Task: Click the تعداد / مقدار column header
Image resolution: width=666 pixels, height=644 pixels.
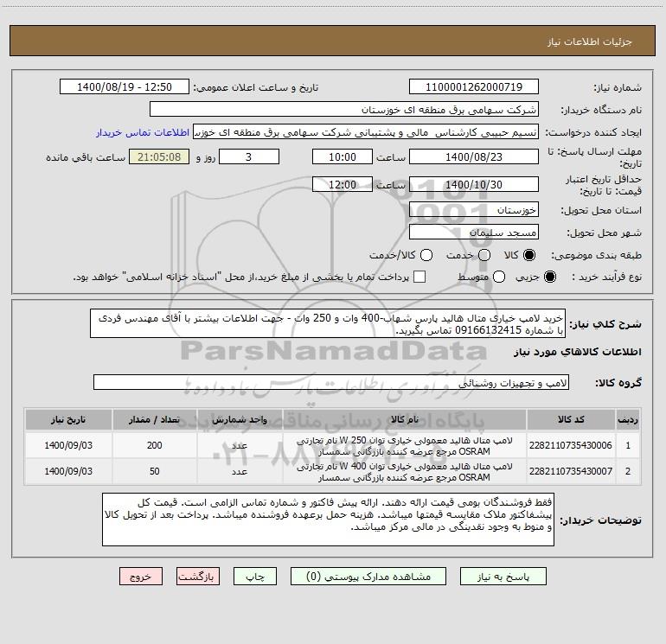Action: pos(154,419)
